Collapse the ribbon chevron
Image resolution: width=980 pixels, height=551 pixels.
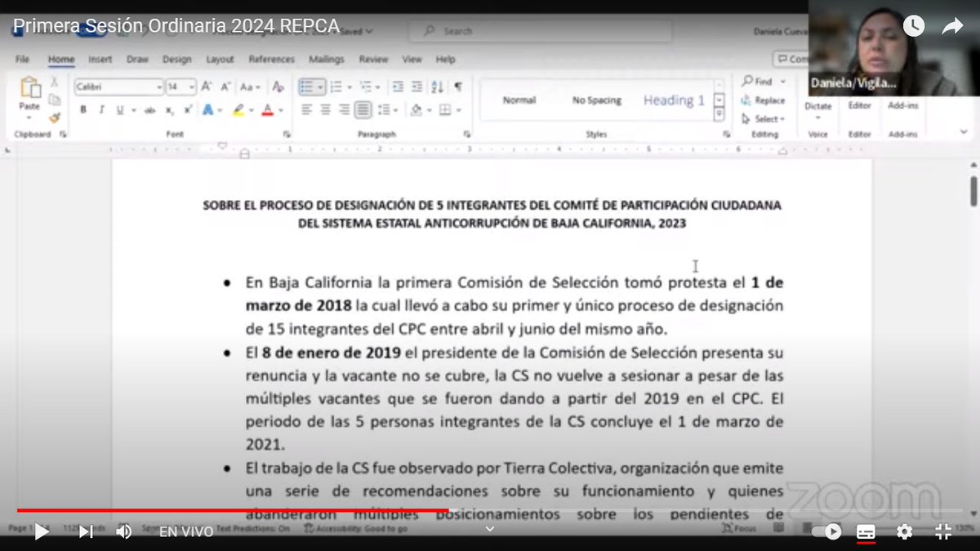[964, 131]
